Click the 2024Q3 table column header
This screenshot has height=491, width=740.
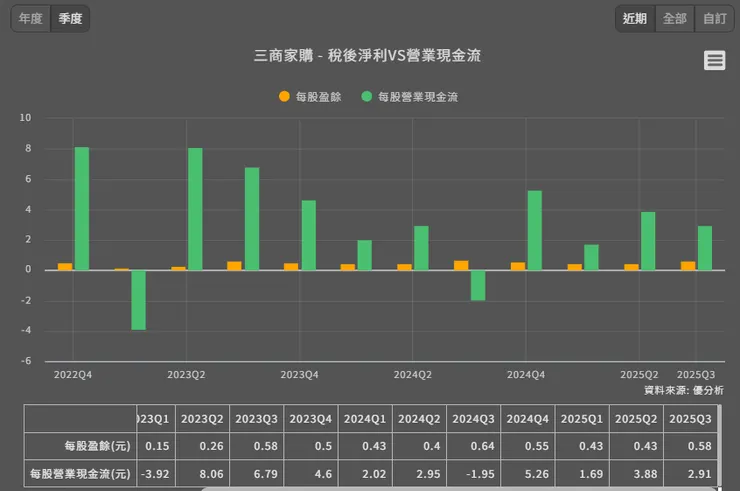(x=473, y=419)
